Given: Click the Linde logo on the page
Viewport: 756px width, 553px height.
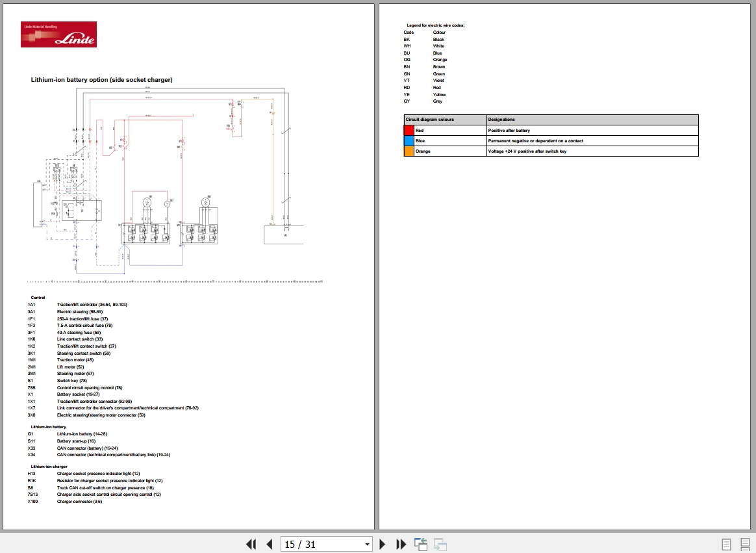Looking at the screenshot, I should point(59,34).
